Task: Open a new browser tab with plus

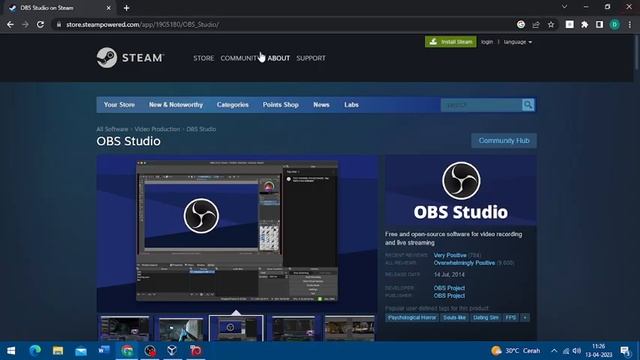Action: 127,8
